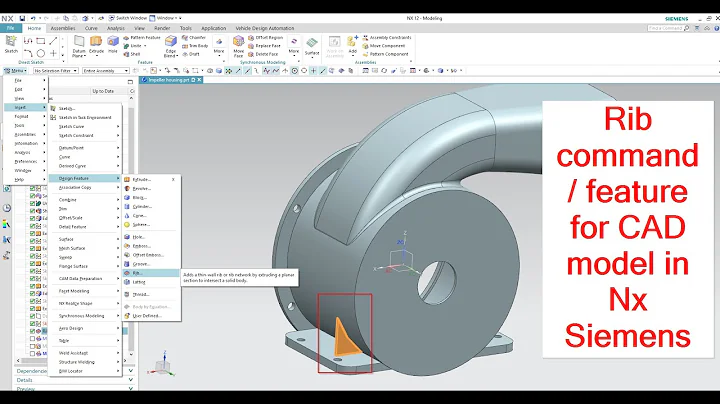
Task: Choose Groove in the Design Feature submenu
Action: point(151,264)
